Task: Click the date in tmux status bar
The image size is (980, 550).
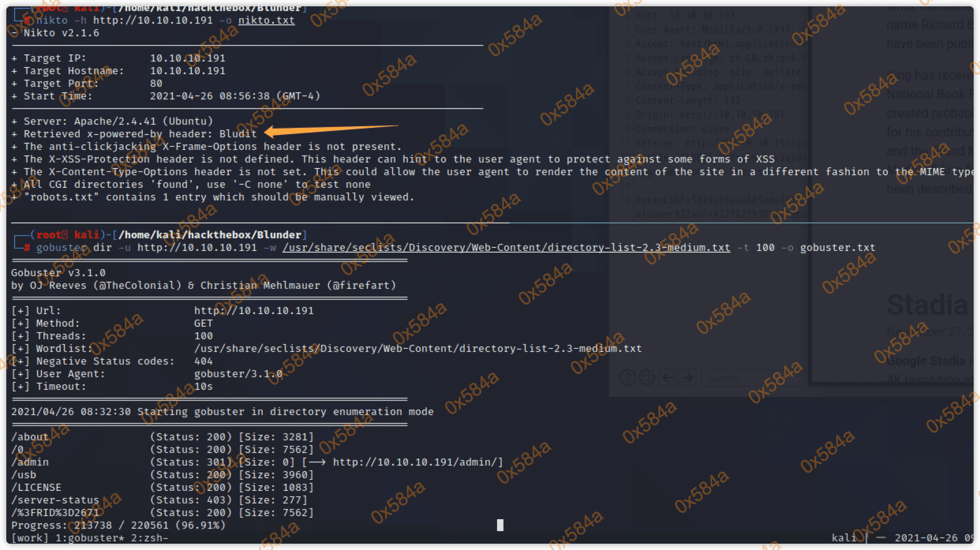Action: tap(926, 538)
